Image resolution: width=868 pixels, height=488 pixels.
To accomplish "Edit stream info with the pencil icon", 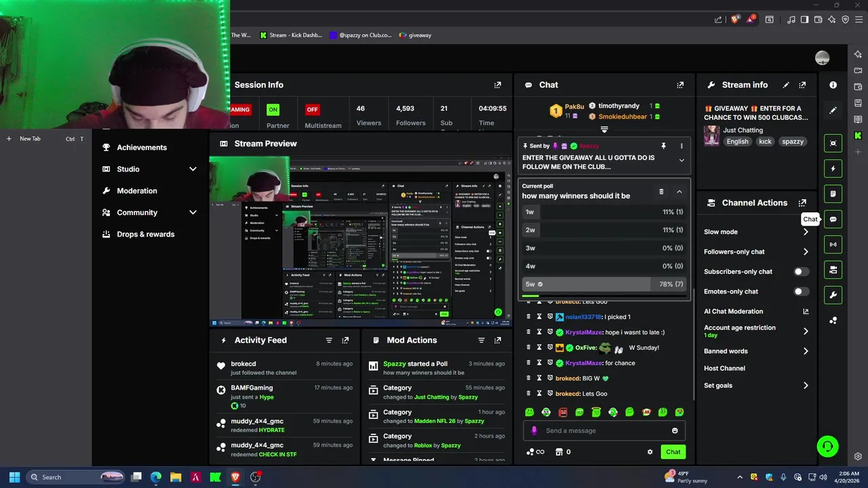I will click(786, 85).
